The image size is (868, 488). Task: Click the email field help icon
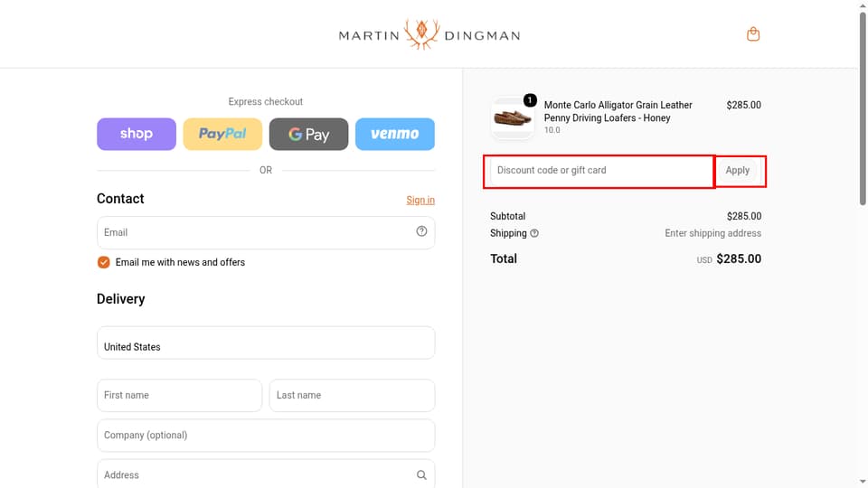click(421, 231)
